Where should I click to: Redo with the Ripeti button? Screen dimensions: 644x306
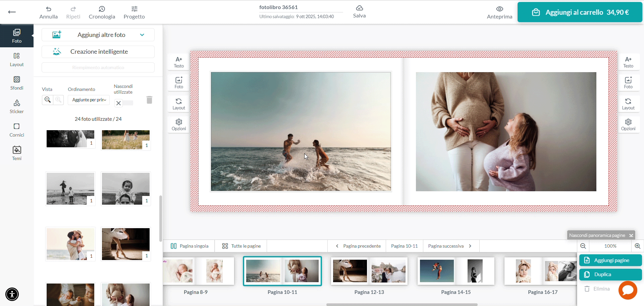(73, 12)
